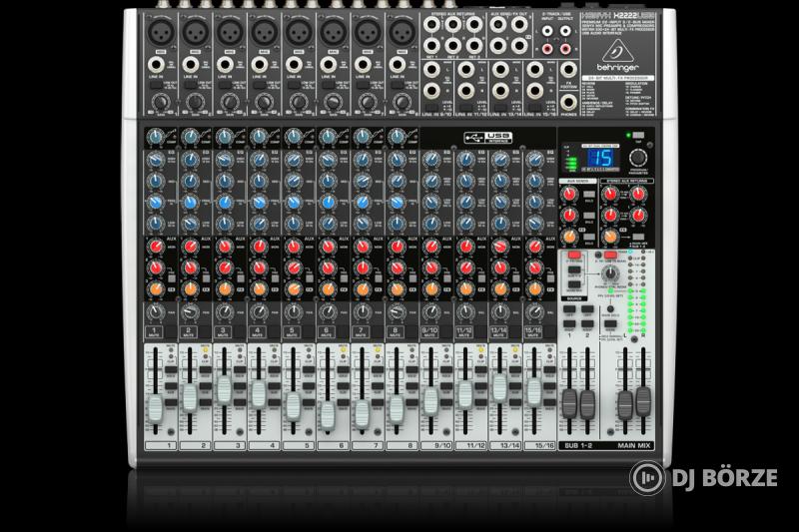Click the channel 2 Line In jack
Viewport: 799px width, 532px height.
[190, 65]
